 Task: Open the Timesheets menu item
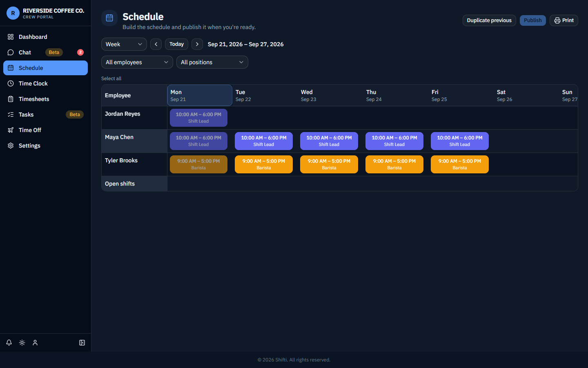pyautogui.click(x=45, y=99)
